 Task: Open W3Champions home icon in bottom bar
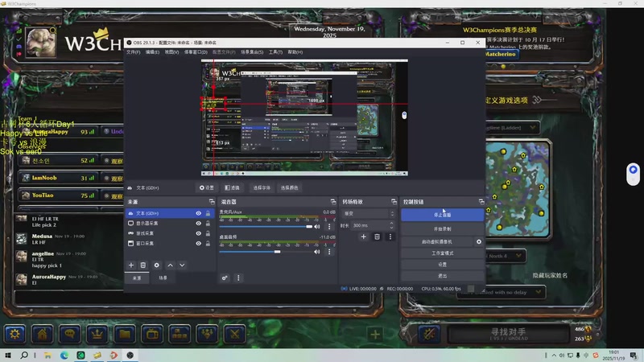(43, 334)
